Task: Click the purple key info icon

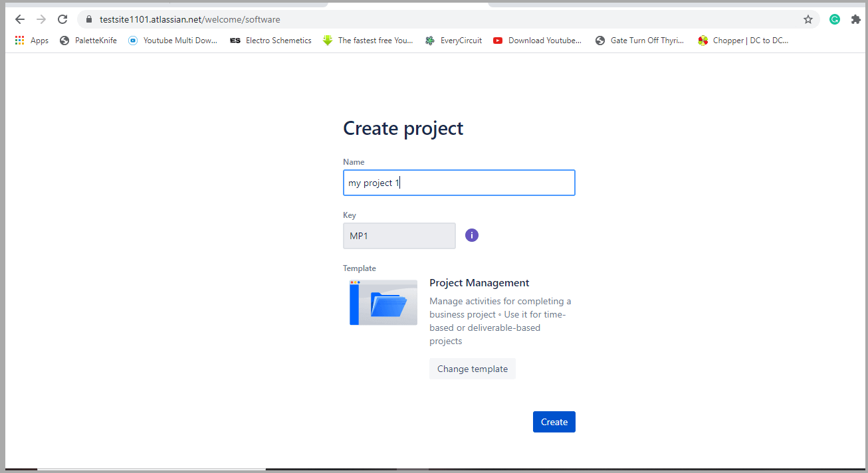Action: (x=472, y=235)
